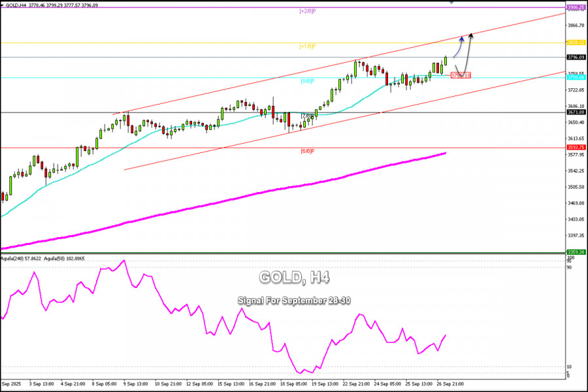The image size is (588, 392).
Task: Click the cyan [8/8]P level label
Action: tap(307, 81)
